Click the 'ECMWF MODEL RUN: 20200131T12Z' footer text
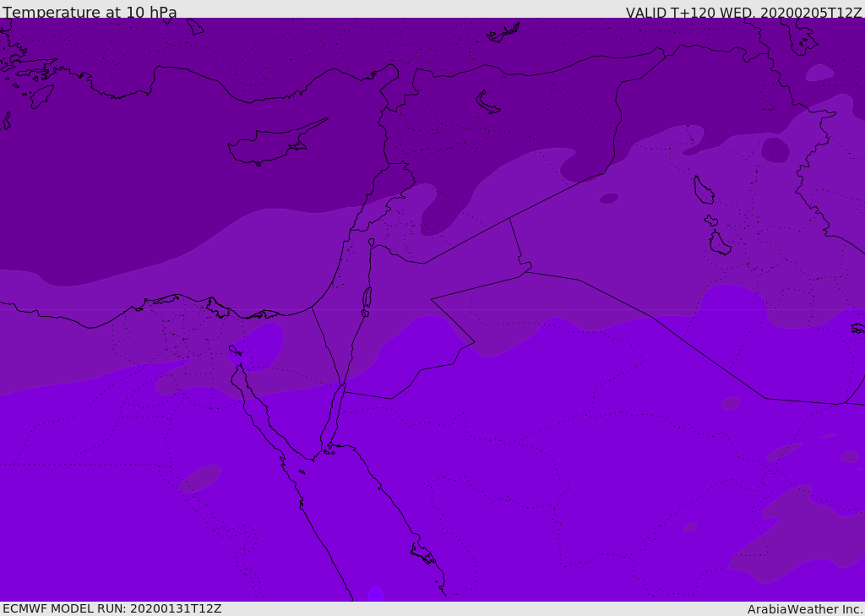 pos(112,608)
